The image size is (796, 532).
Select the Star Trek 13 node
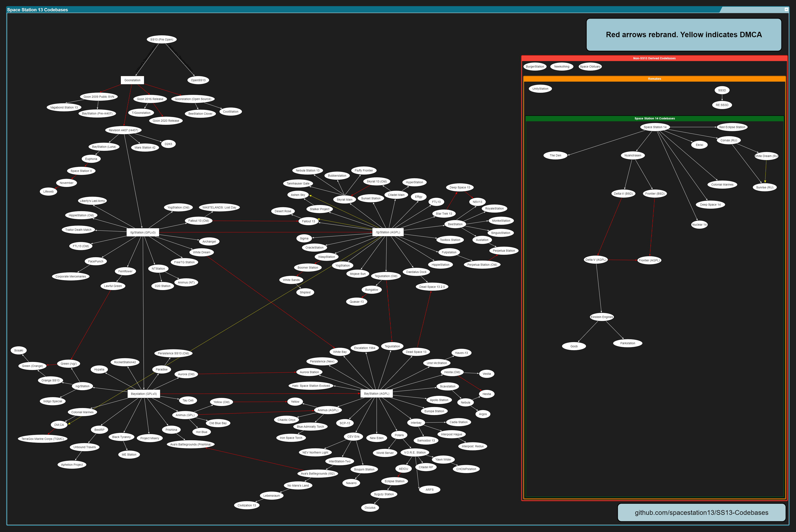444,214
